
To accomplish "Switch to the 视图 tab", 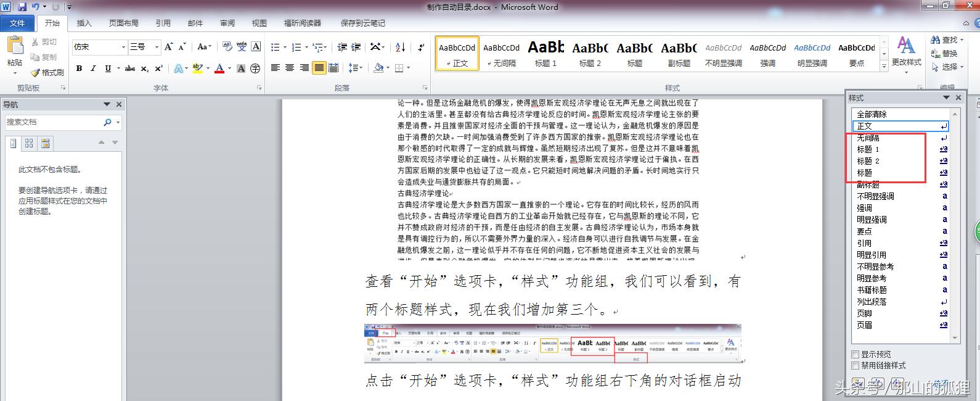I will coord(259,23).
